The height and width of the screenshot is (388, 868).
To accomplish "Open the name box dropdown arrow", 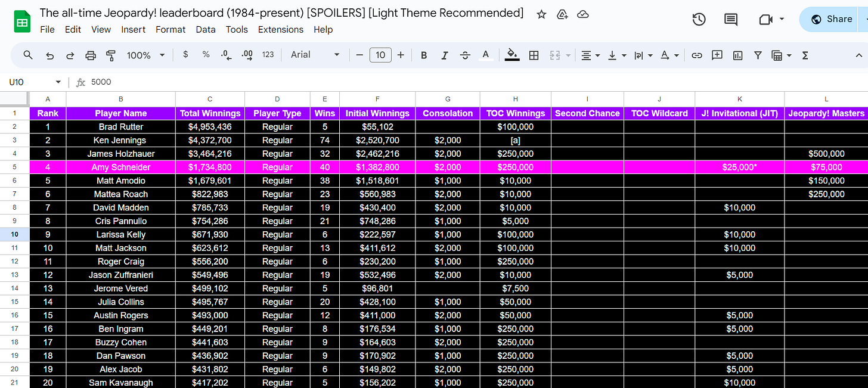I will [58, 82].
